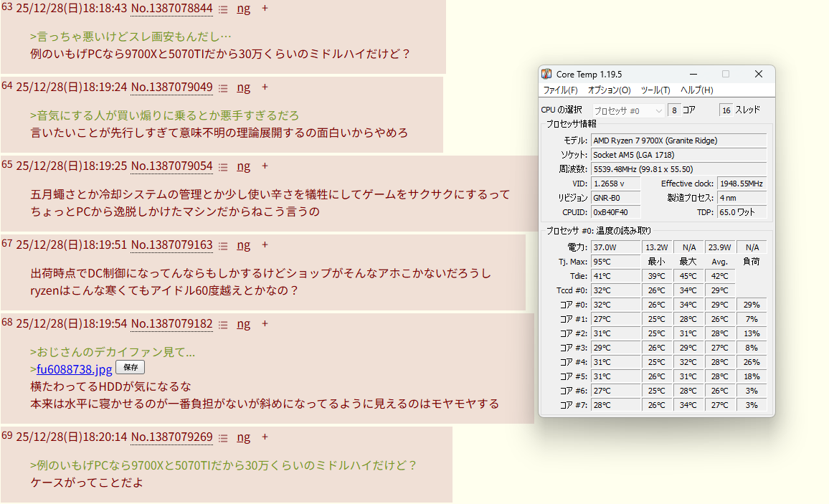Open the list icon next to No.1387079269
The height and width of the screenshot is (504, 829).
click(223, 437)
